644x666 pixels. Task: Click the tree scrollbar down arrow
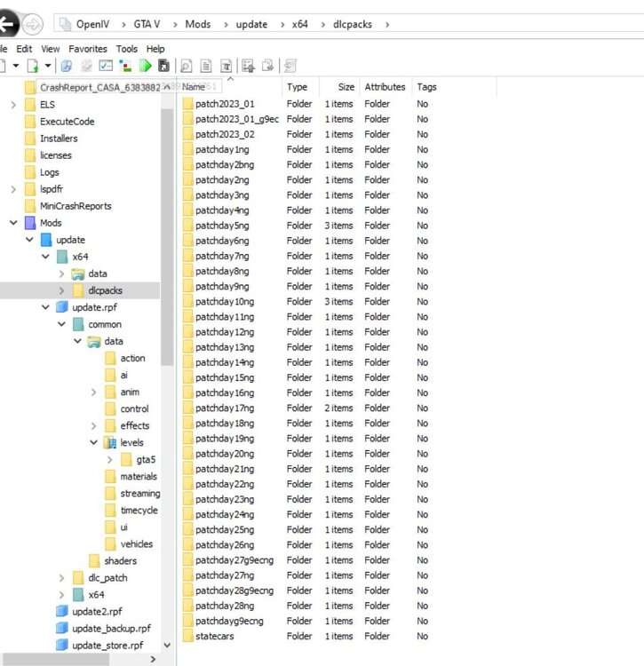pos(167,646)
